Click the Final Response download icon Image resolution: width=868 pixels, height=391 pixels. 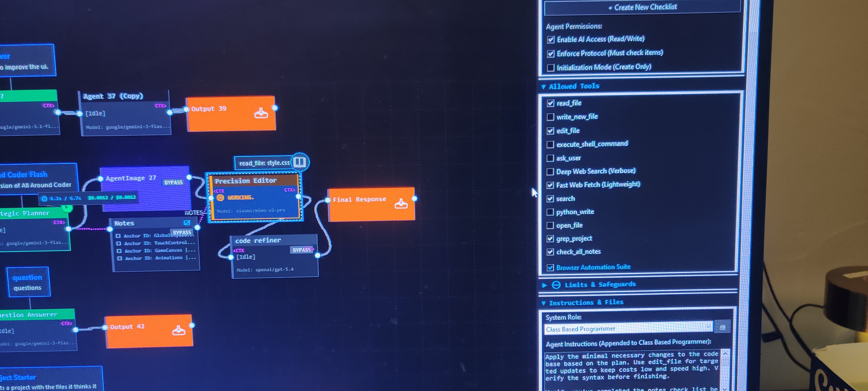point(401,204)
